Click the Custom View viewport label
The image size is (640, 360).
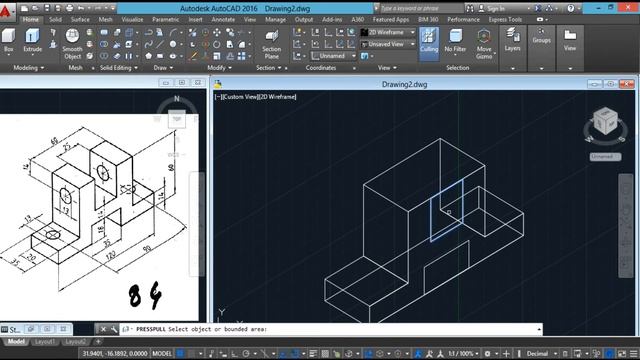click(x=240, y=97)
